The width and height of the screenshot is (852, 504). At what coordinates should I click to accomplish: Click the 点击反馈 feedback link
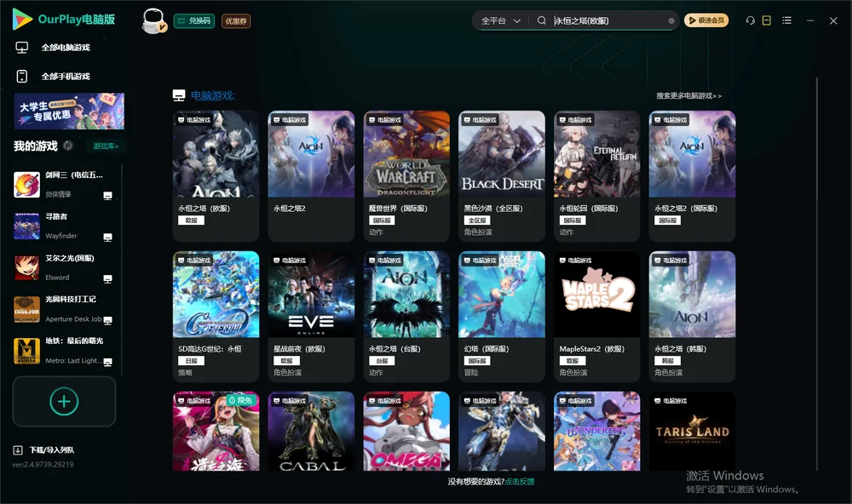pyautogui.click(x=520, y=482)
